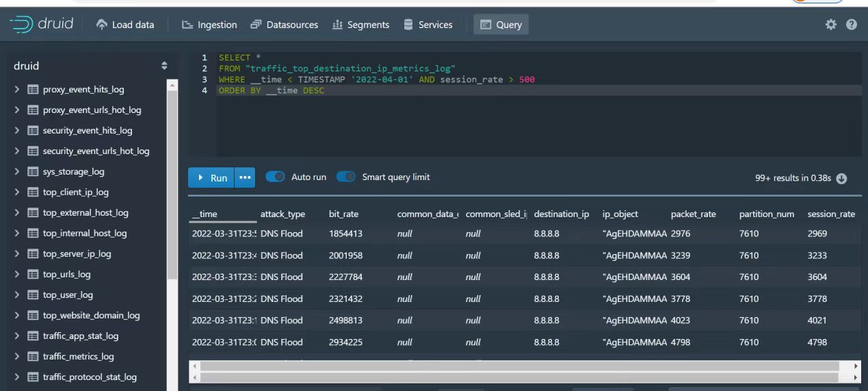The image size is (868, 391).
Task: Open the help question mark icon
Action: pos(852,25)
